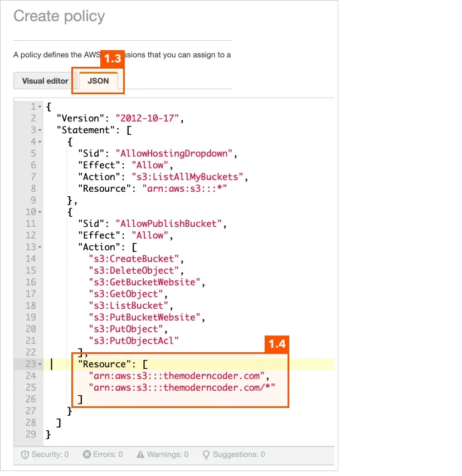Click the Security shield icon in status bar
Viewport: 462px width, 476px height.
[x=25, y=454]
